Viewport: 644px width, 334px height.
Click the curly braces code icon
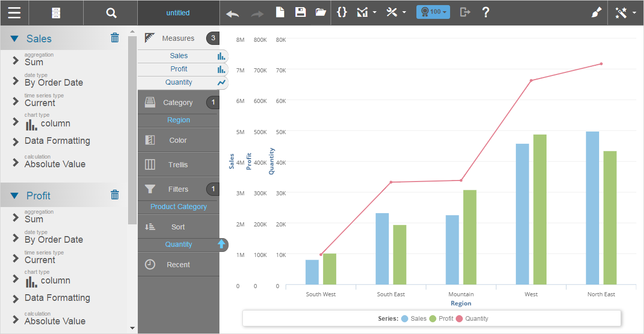[342, 12]
